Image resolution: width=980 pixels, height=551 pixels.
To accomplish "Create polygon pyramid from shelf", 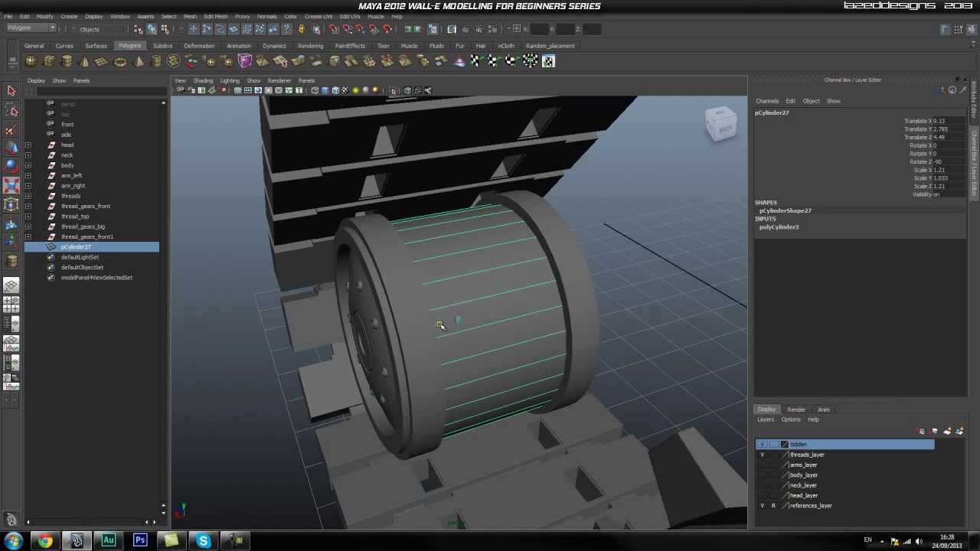I will (x=138, y=61).
